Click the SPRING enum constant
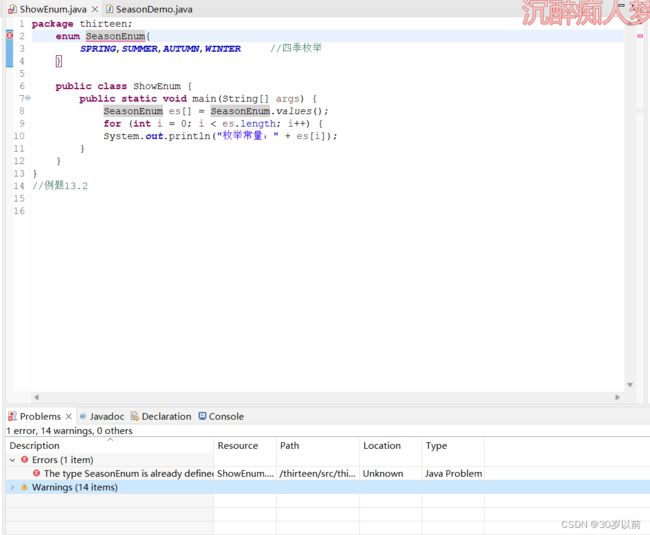650x535 pixels. 98,49
